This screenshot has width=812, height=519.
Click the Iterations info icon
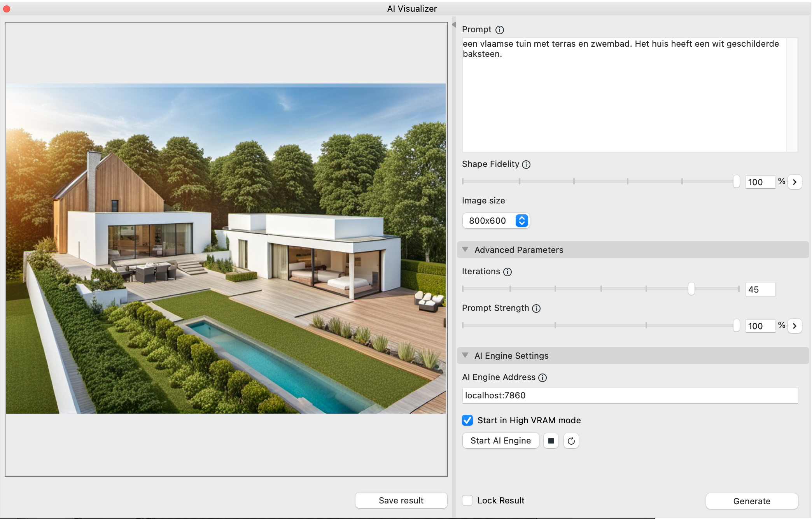(x=507, y=272)
